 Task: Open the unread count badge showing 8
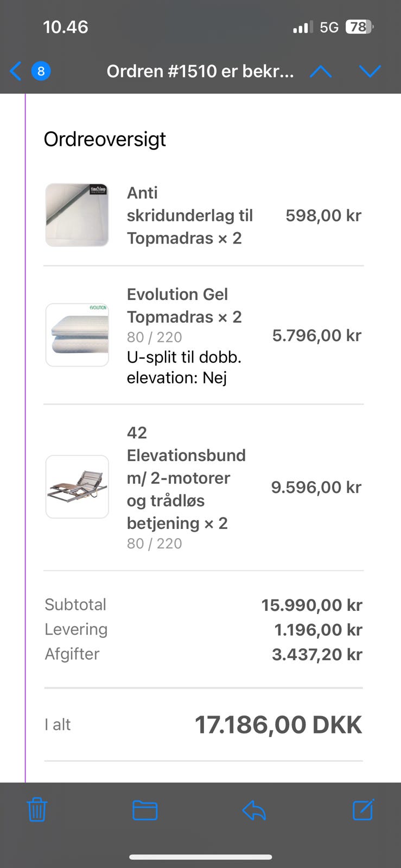pyautogui.click(x=41, y=71)
